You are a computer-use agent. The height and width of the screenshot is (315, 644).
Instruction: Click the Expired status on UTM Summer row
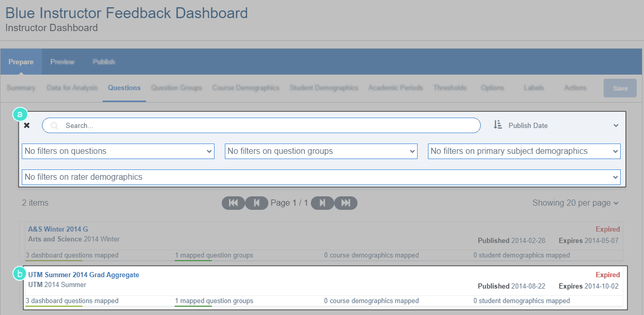coord(608,275)
